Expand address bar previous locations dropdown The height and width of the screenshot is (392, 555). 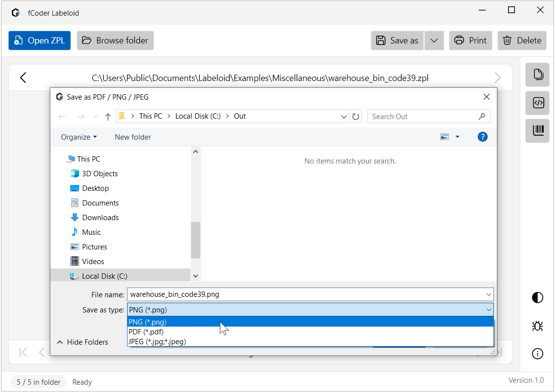(343, 117)
